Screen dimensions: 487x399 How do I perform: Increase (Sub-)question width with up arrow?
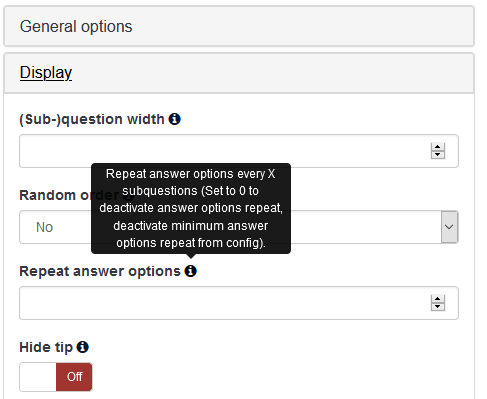(438, 147)
